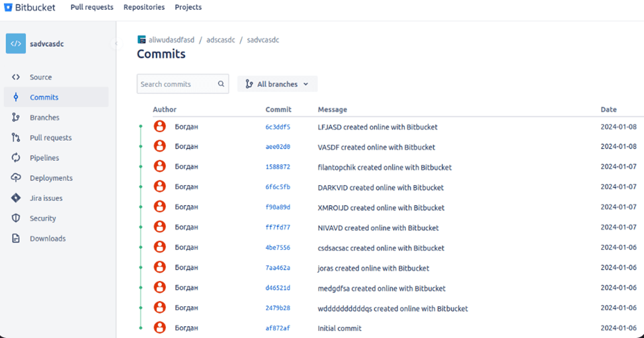644x338 pixels.
Task: Open the af872af Initial commit link
Action: click(277, 328)
